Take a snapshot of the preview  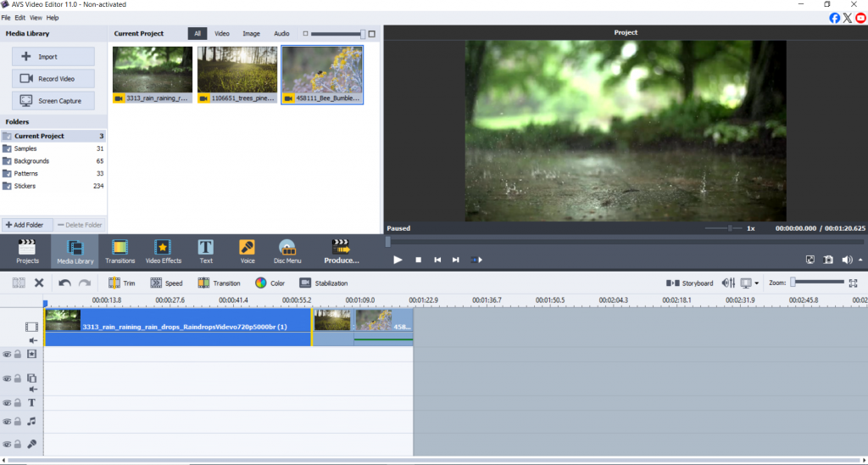point(828,260)
